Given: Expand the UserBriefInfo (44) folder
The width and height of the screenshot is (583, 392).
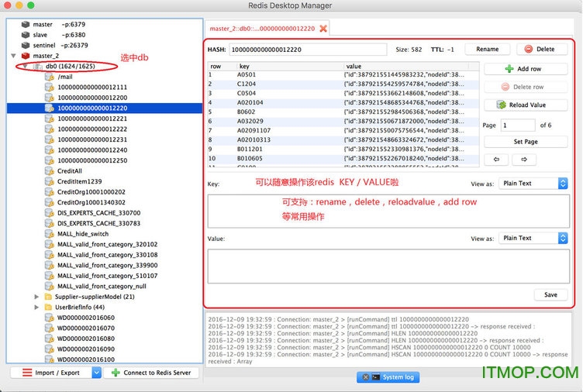Looking at the screenshot, I should click(36, 307).
